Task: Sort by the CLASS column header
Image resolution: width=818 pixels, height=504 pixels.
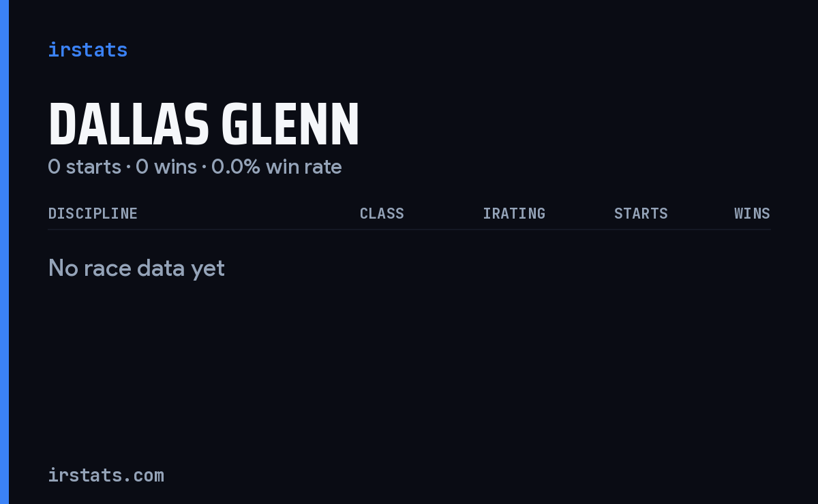Action: [382, 213]
